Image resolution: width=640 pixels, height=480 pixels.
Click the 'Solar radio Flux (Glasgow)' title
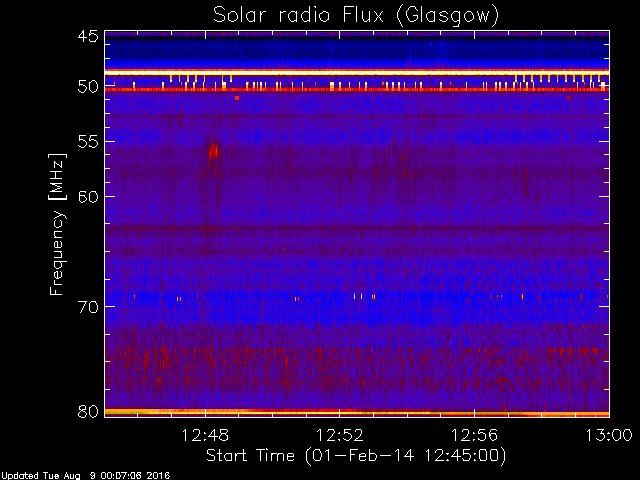(356, 16)
